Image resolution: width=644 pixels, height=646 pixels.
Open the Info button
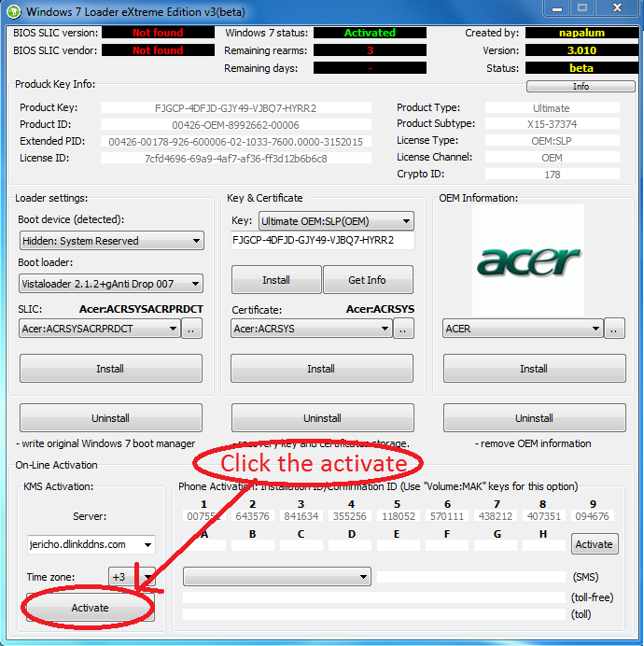click(581, 86)
